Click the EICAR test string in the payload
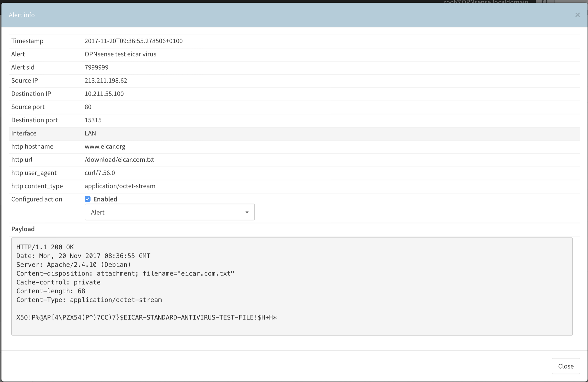The image size is (588, 382). (146, 317)
